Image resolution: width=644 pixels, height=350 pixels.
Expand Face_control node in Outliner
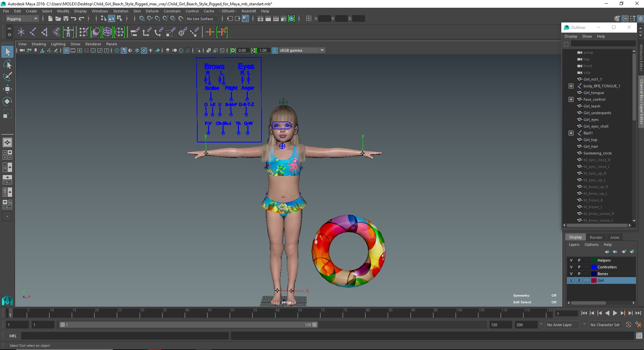click(x=571, y=99)
